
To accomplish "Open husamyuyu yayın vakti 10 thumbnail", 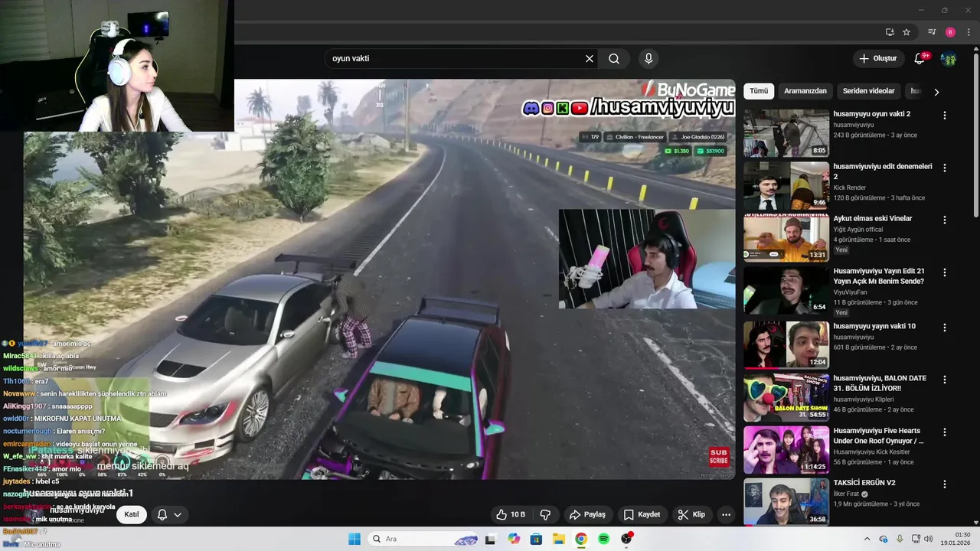I will point(786,344).
